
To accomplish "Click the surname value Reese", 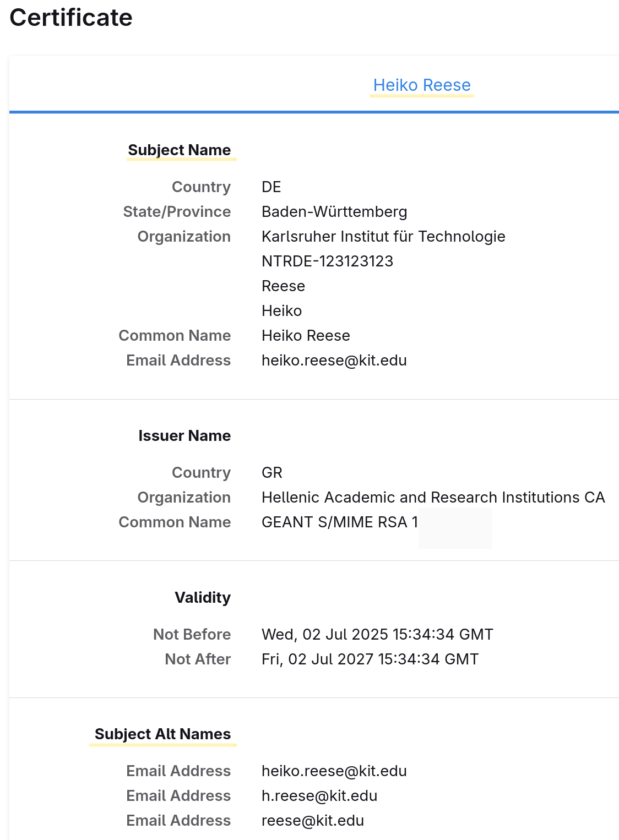I will click(x=283, y=286).
